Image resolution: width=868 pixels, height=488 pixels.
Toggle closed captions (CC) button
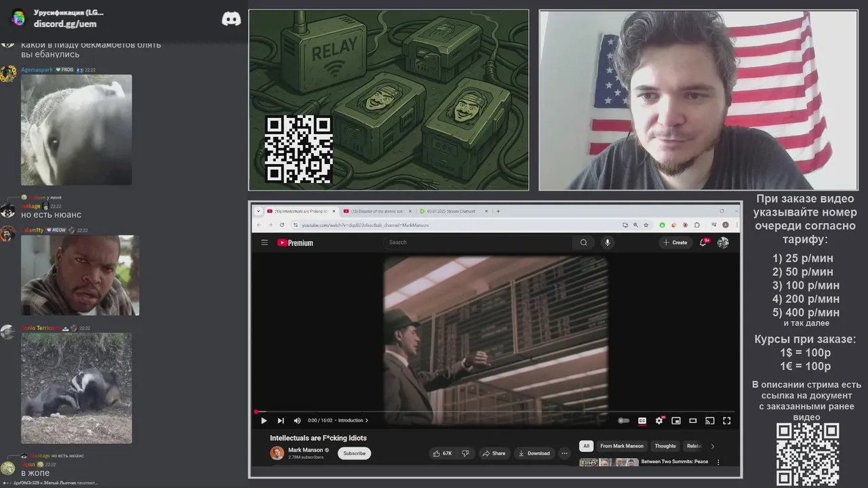click(x=642, y=420)
